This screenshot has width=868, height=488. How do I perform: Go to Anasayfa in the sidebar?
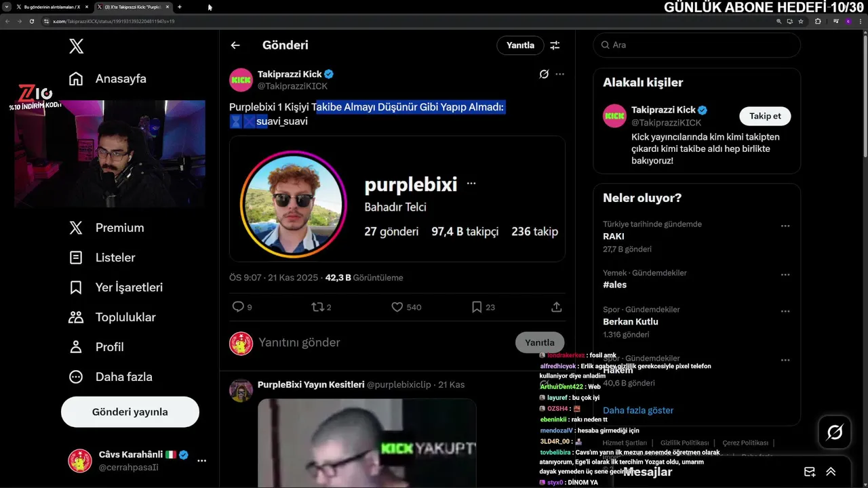click(x=107, y=79)
